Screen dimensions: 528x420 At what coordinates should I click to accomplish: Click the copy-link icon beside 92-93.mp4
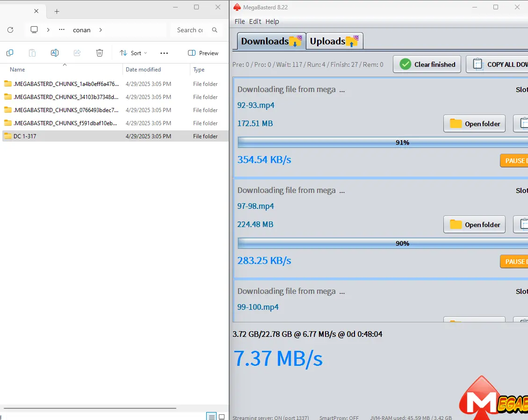521,123
